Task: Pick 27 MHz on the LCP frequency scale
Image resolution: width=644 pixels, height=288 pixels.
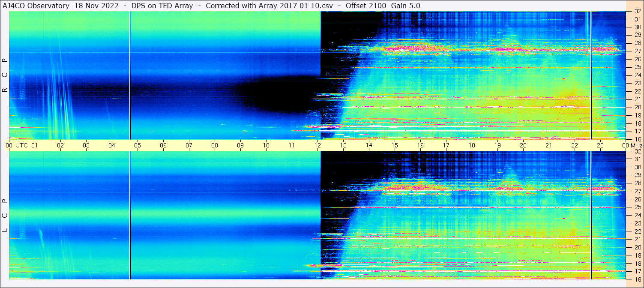Action: [x=638, y=191]
